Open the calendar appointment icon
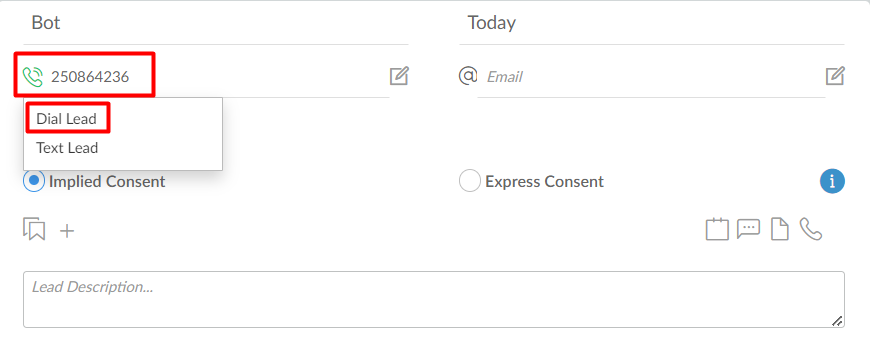 [x=717, y=229]
